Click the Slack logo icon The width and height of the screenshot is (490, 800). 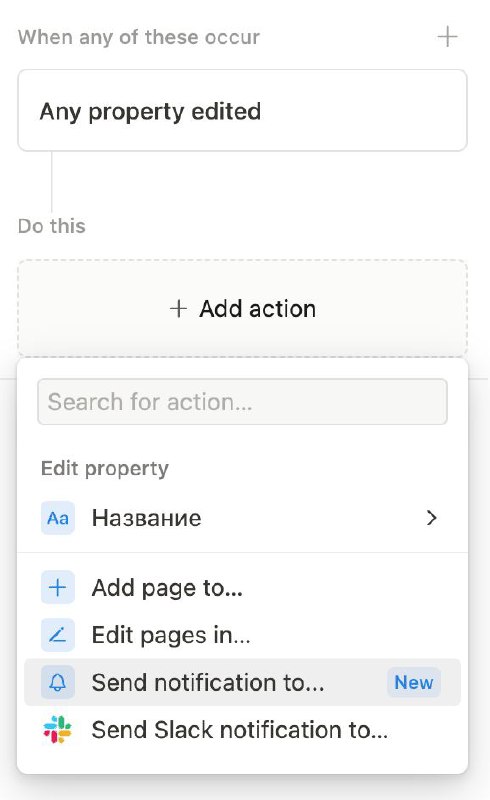click(58, 729)
